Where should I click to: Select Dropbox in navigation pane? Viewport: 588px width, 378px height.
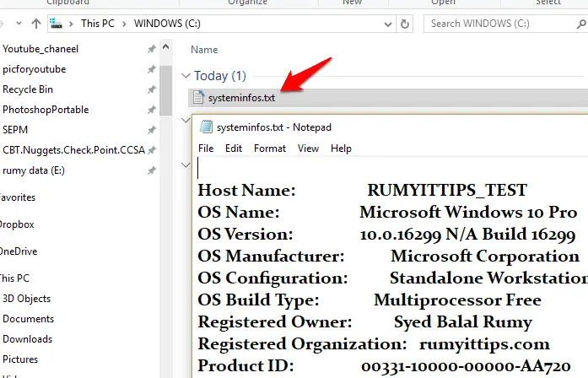(x=17, y=224)
